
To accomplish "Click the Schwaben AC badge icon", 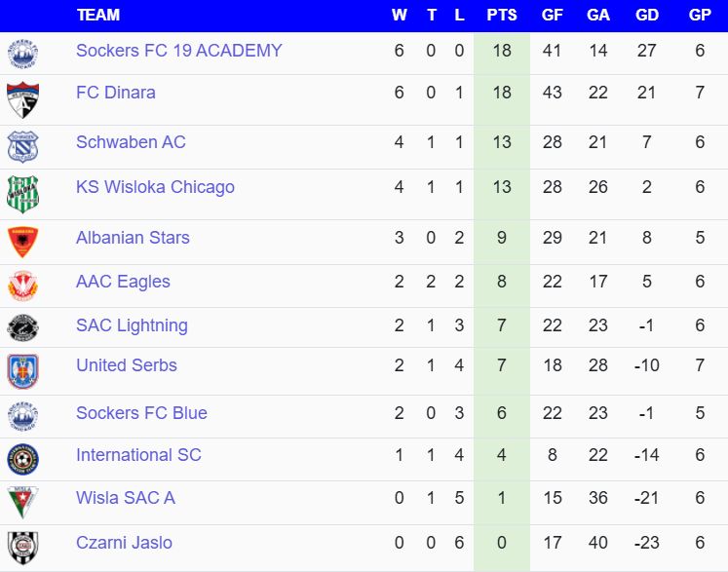I will coord(21,145).
